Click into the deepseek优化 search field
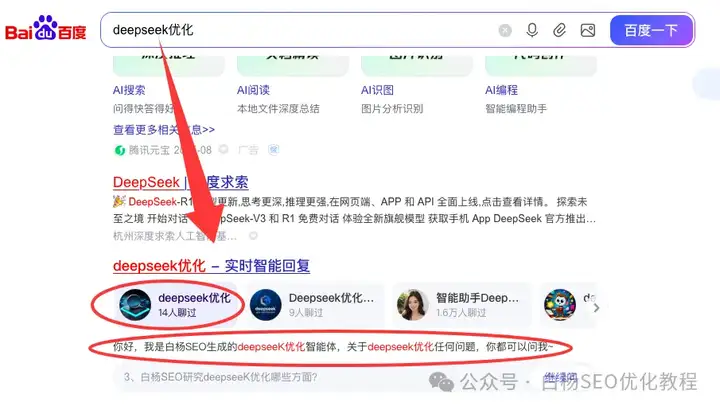 coord(298,30)
